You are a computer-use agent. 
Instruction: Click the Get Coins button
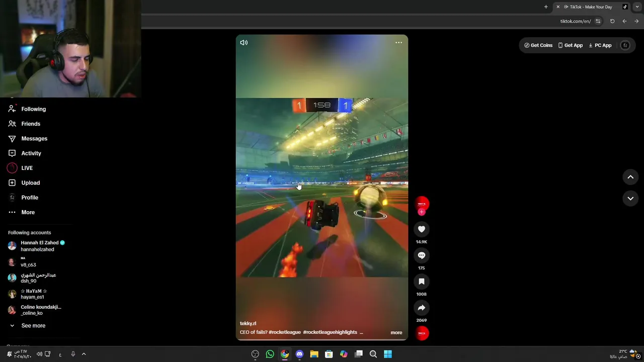[538, 45]
